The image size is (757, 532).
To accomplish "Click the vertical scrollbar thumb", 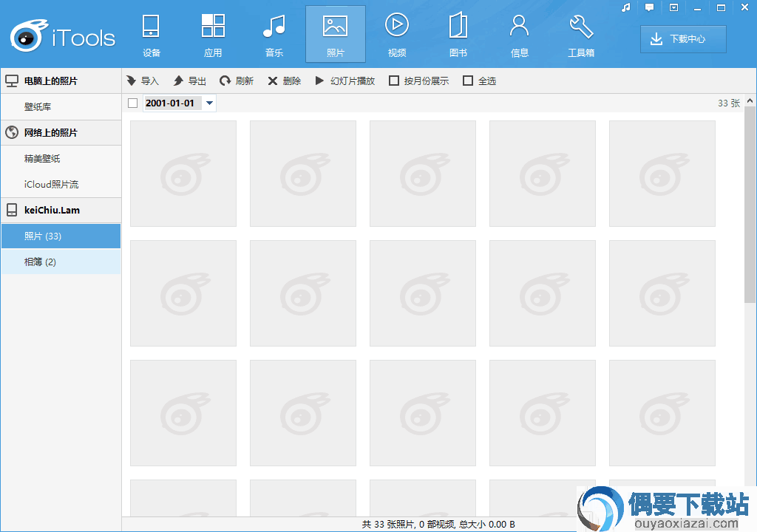I will coord(750,205).
